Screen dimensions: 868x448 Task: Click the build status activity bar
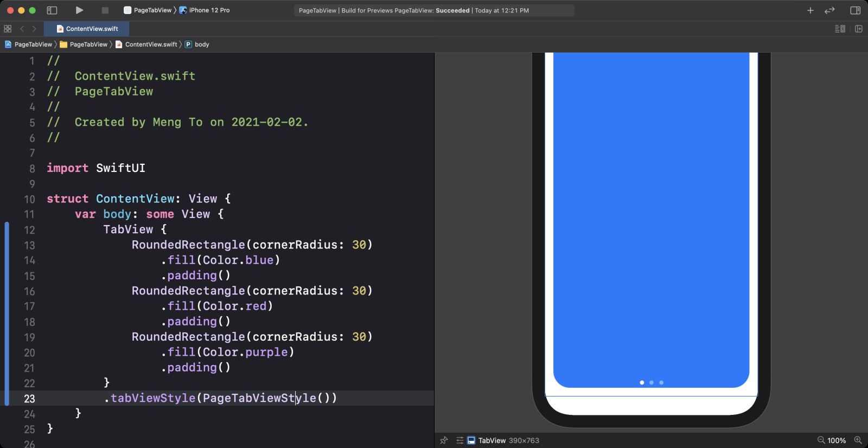click(x=434, y=10)
